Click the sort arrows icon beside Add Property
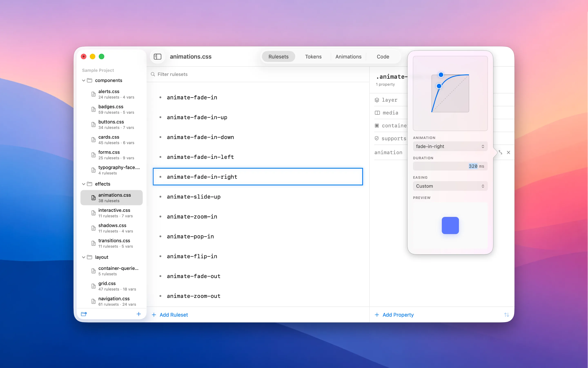Viewport: 588px width, 368px height. click(x=507, y=315)
